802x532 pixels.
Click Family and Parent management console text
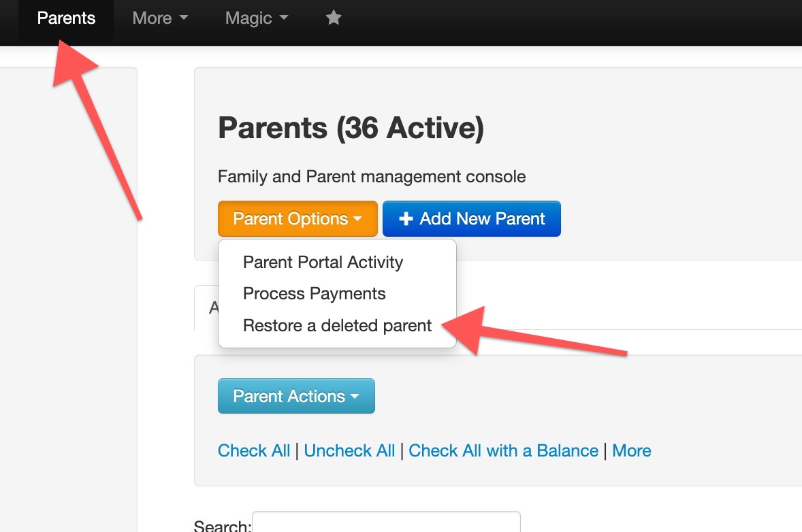coord(372,177)
